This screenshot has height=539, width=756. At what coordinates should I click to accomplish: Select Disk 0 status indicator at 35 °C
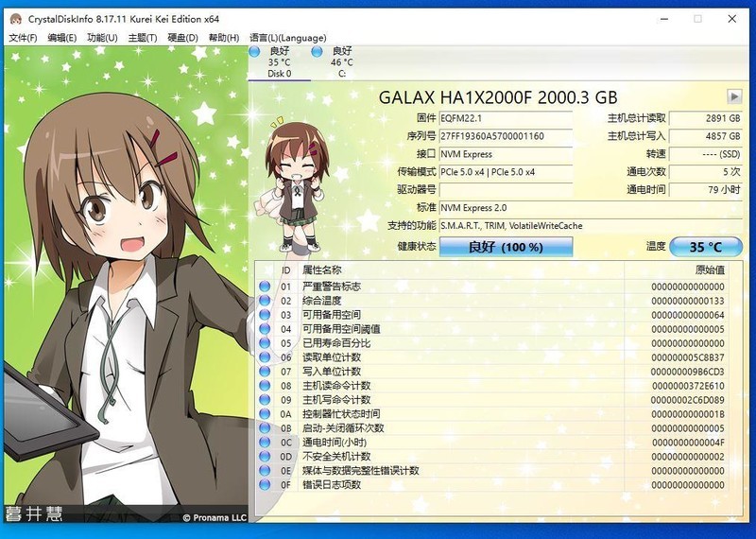click(x=279, y=61)
